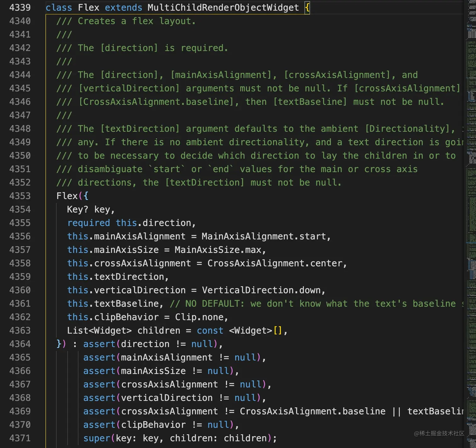Click 'this.textDirection,' on line 4359
476x448 pixels.
[118, 277]
